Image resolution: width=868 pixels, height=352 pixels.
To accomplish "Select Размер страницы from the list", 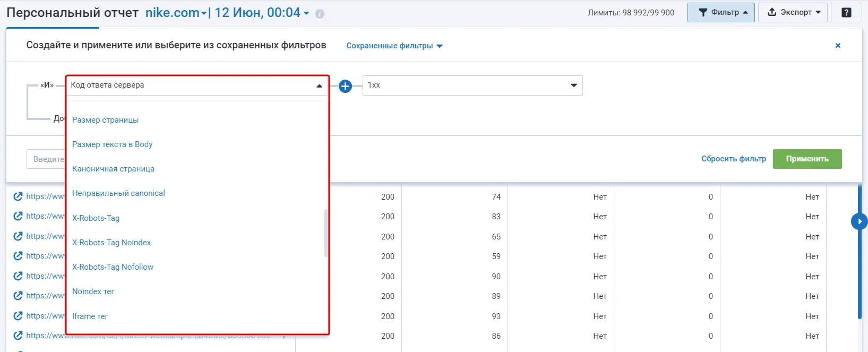I will [x=105, y=120].
